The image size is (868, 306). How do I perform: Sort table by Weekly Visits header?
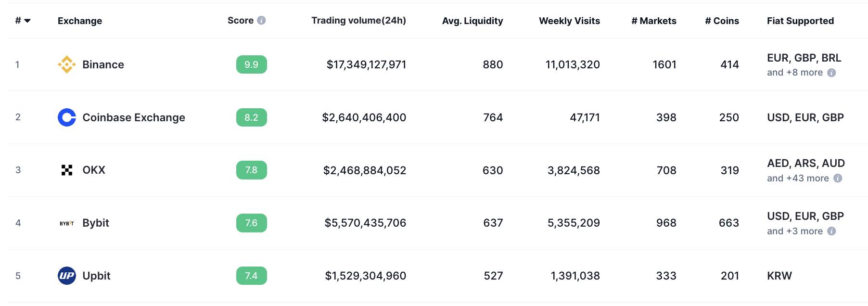click(569, 21)
